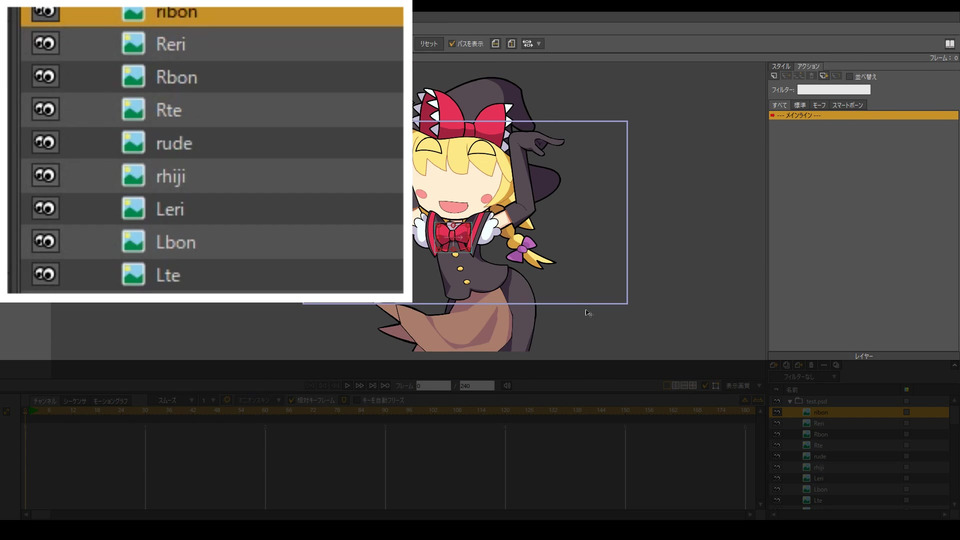Viewport: 960px width, 540px height.
Task: Click the current フレーム number field
Action: [x=433, y=386]
